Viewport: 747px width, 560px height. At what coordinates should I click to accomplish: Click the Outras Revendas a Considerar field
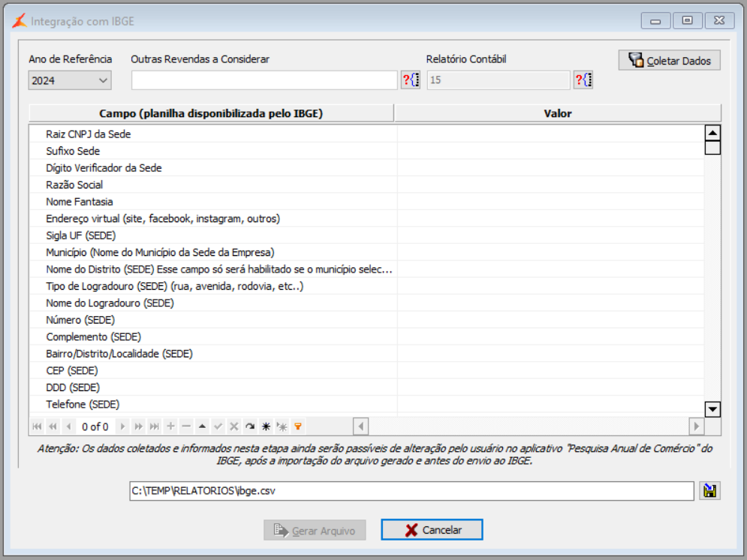point(264,80)
